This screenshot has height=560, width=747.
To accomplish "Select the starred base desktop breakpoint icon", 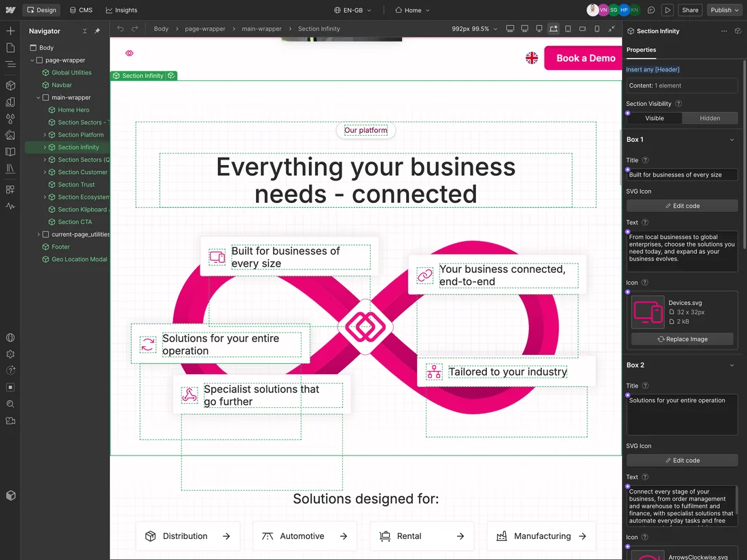I will click(x=553, y=29).
